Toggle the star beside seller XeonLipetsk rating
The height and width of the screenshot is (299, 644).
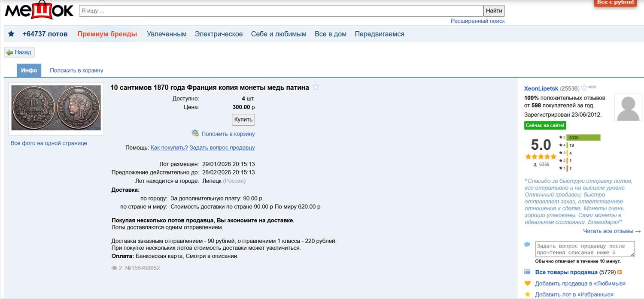(x=584, y=88)
